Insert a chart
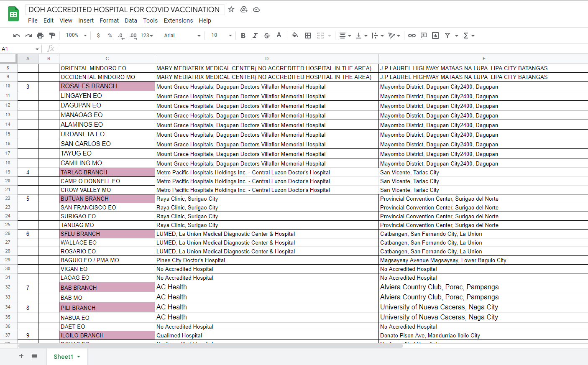The height and width of the screenshot is (365, 588). [x=435, y=36]
